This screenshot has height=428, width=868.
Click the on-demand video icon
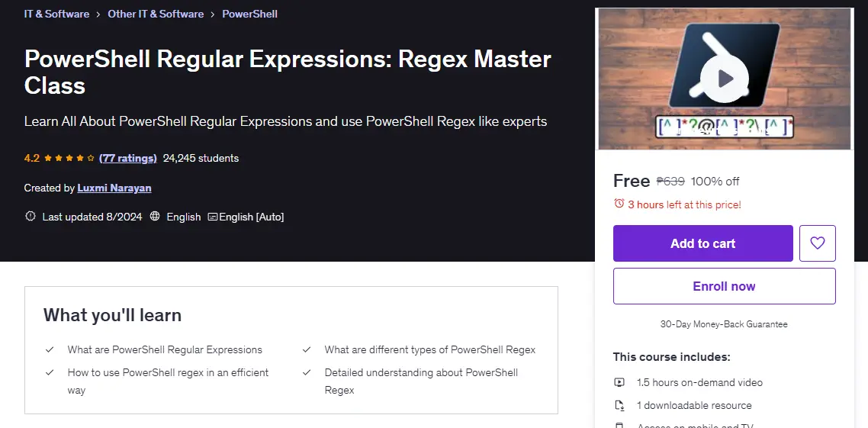click(619, 382)
